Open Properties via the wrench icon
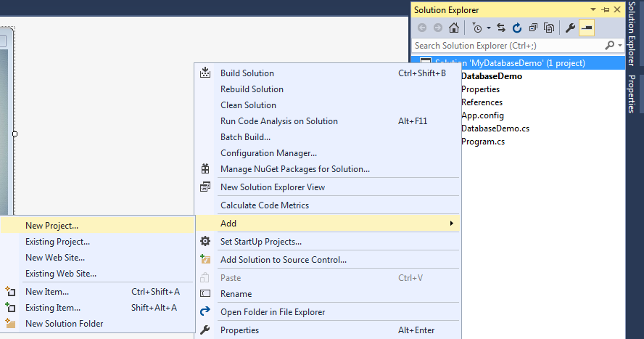 coord(570,28)
